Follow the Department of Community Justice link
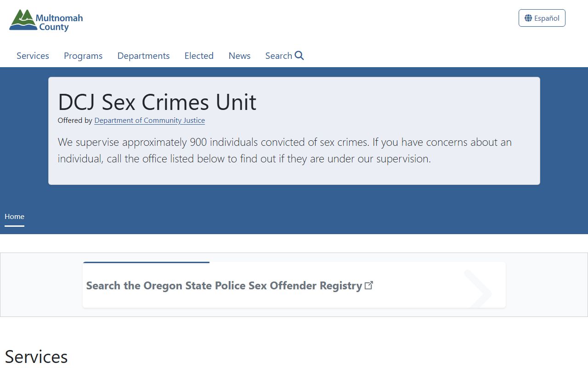 (x=150, y=121)
